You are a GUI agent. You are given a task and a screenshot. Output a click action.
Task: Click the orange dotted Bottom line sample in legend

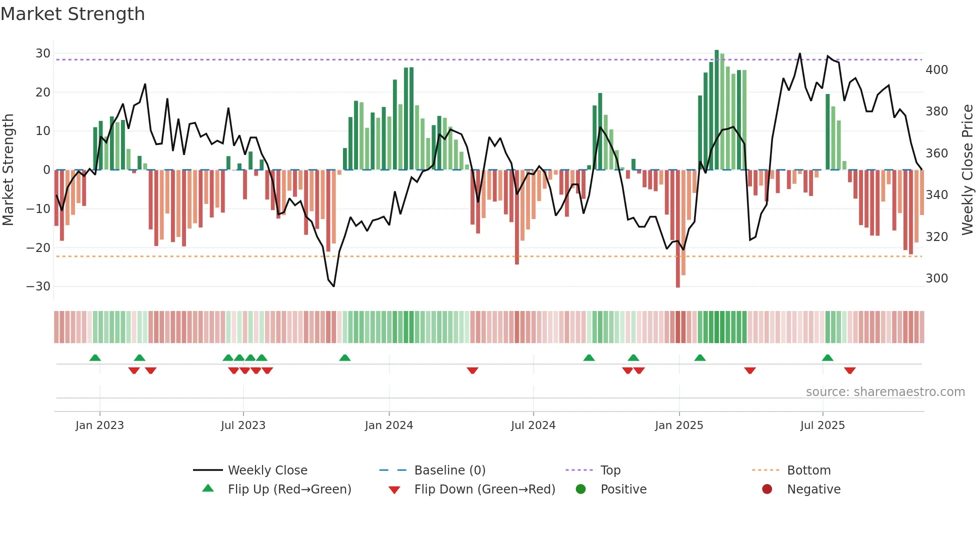[x=765, y=470]
